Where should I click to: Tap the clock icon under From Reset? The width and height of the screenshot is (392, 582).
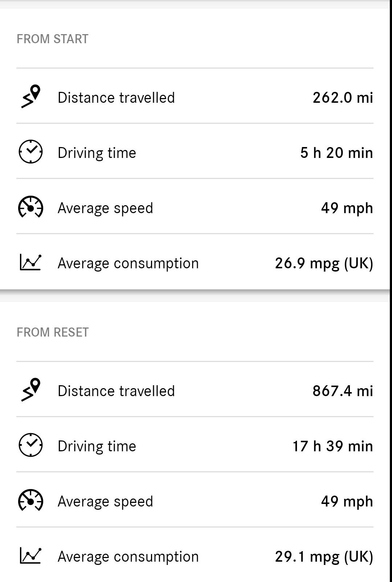pyautogui.click(x=30, y=445)
